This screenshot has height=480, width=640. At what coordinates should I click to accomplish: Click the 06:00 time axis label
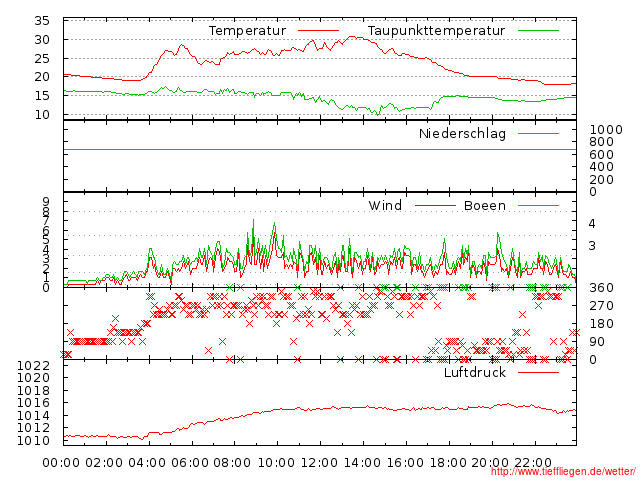pyautogui.click(x=190, y=462)
